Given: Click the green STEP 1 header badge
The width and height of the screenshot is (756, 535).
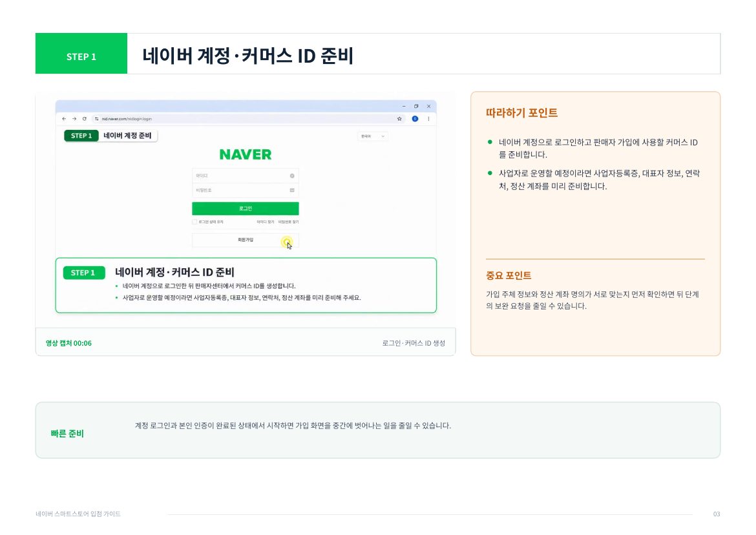Looking at the screenshot, I should (x=81, y=54).
